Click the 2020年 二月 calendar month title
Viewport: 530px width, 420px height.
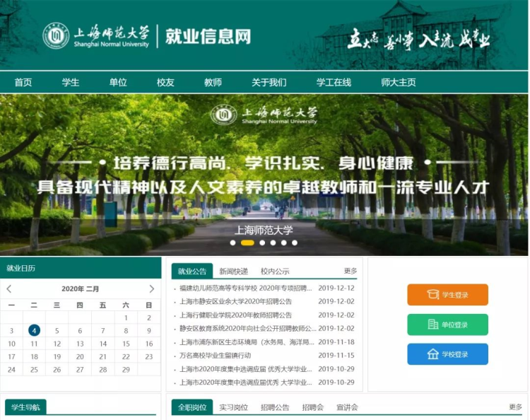pyautogui.click(x=80, y=288)
